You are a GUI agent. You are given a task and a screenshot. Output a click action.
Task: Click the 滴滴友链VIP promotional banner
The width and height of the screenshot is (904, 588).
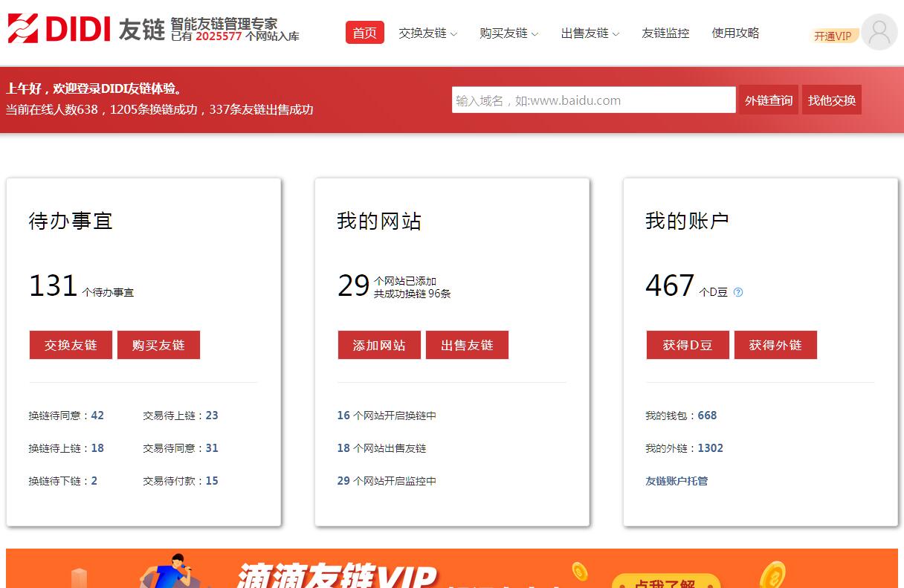[x=452, y=569]
